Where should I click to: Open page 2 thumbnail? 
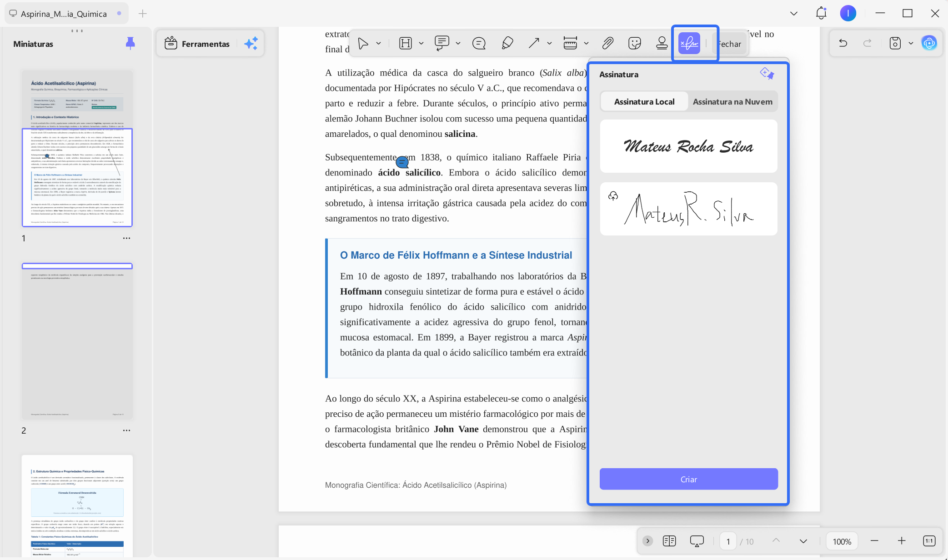pos(77,341)
